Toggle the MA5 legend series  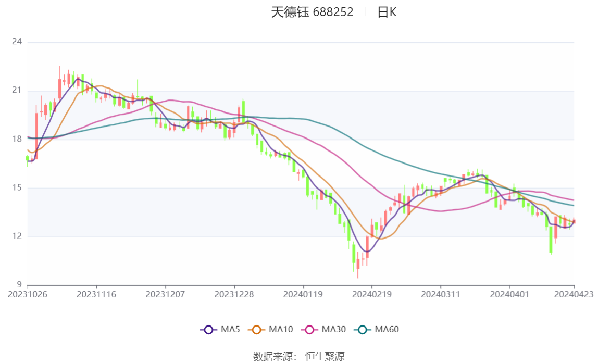(x=220, y=329)
